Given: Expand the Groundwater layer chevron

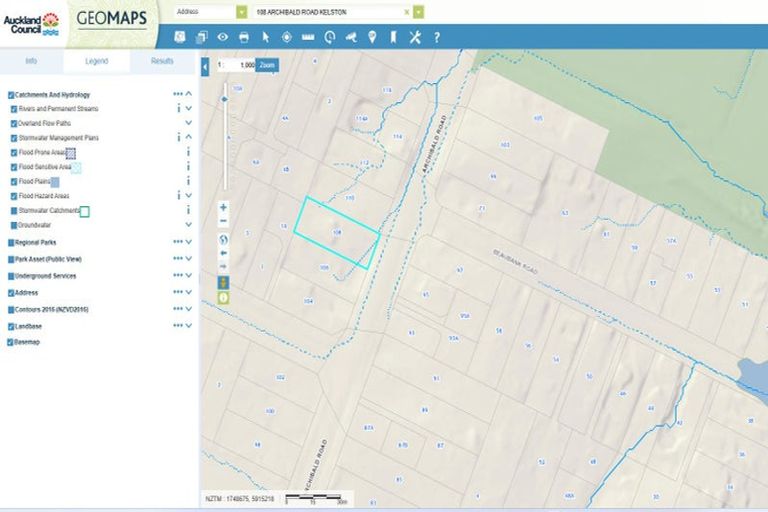Looking at the screenshot, I should click(x=188, y=225).
